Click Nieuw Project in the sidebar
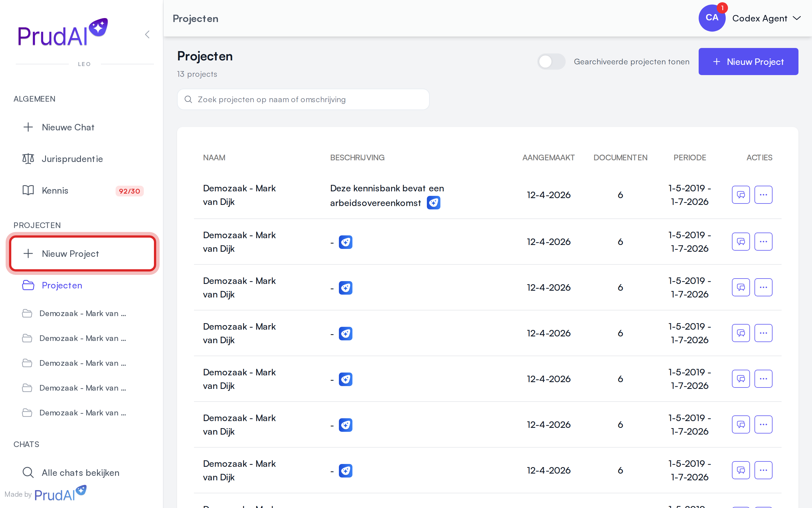The height and width of the screenshot is (508, 812). point(83,254)
